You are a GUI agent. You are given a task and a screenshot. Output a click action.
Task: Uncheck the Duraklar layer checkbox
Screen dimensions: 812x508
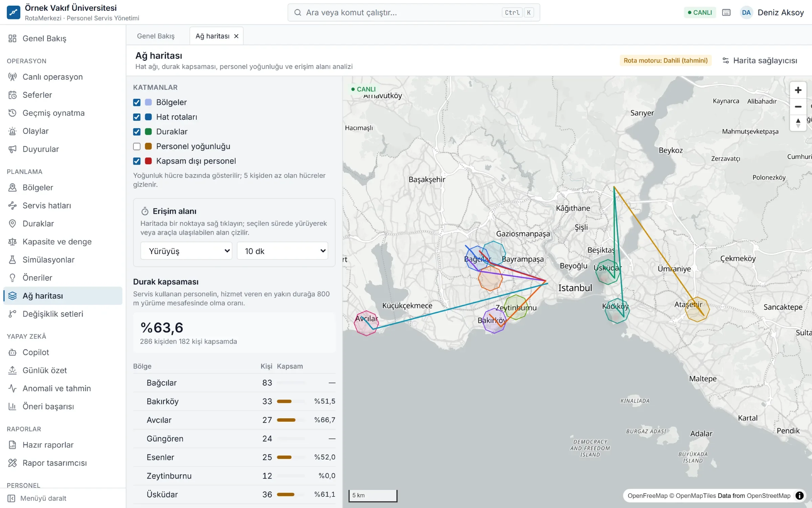(x=137, y=132)
